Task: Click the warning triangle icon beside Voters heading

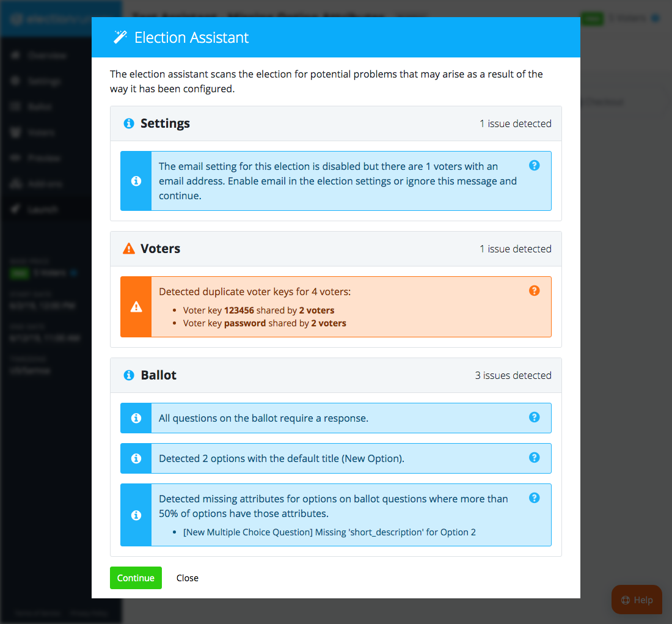Action: (x=129, y=249)
